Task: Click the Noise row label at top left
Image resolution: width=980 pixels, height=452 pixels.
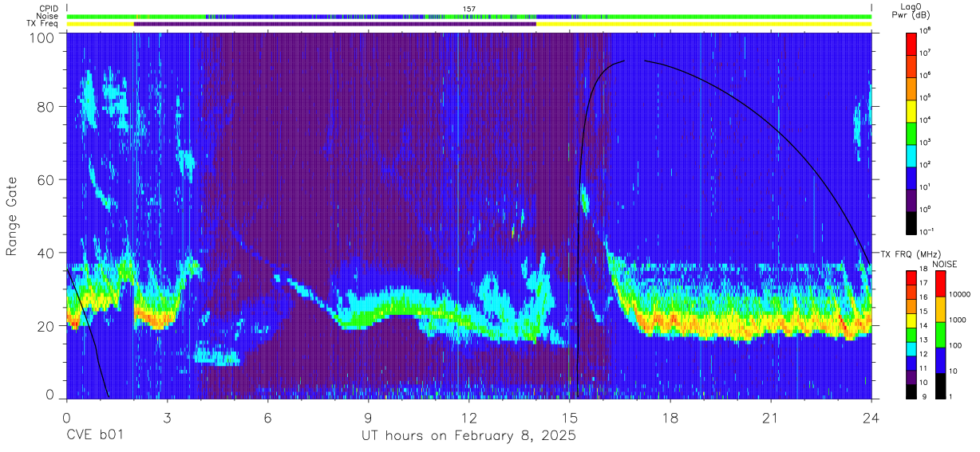Action: (x=47, y=16)
